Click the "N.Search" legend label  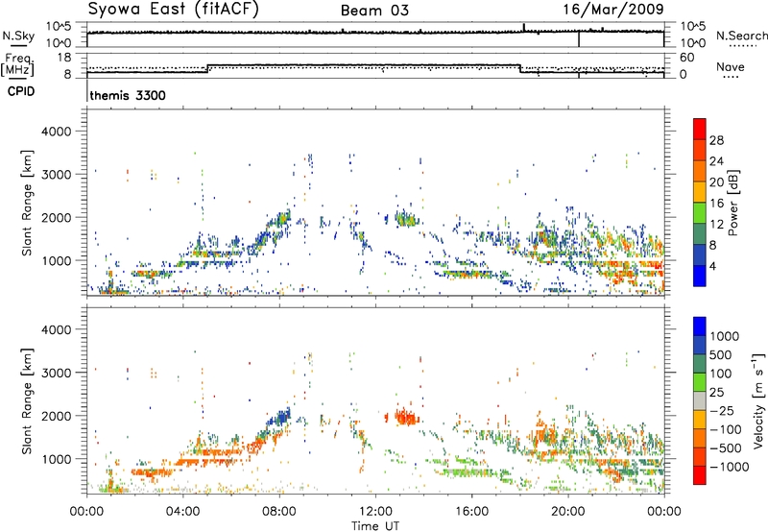click(x=742, y=36)
